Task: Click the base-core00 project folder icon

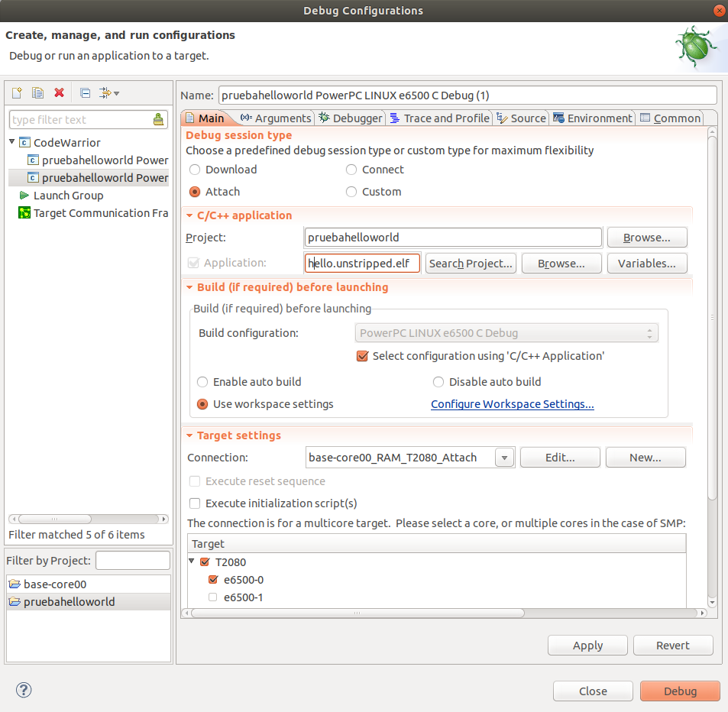Action: [x=15, y=584]
